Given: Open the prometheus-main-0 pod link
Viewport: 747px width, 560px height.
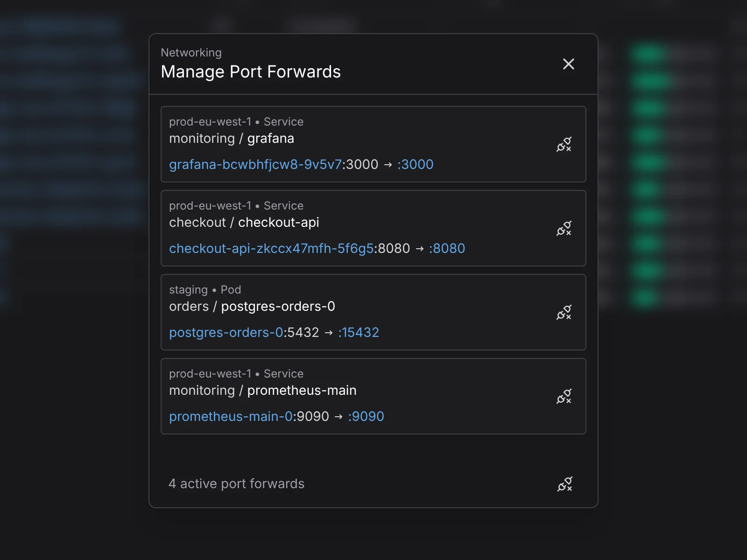Looking at the screenshot, I should [231, 416].
